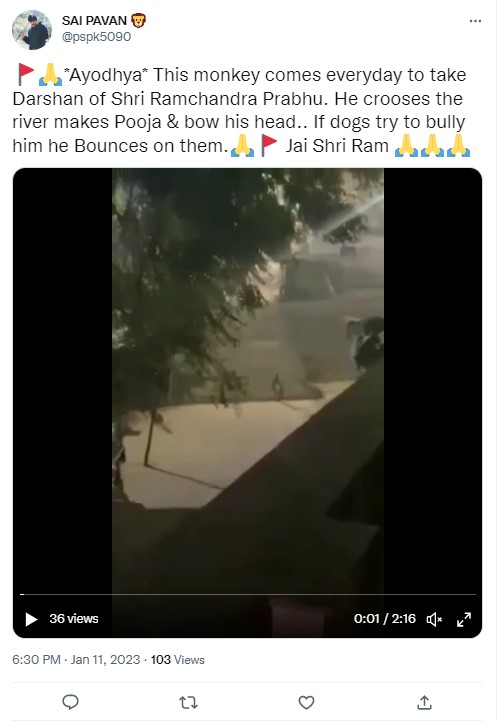This screenshot has width=497, height=722.
Task: Play the video with play button
Action: coord(31,619)
